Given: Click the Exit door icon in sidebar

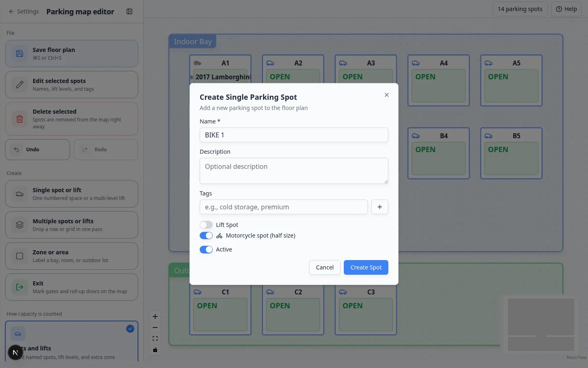Looking at the screenshot, I should [x=19, y=287].
